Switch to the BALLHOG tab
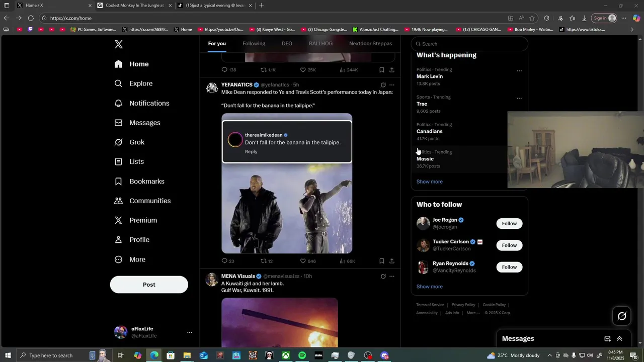644x362 pixels. (320, 44)
